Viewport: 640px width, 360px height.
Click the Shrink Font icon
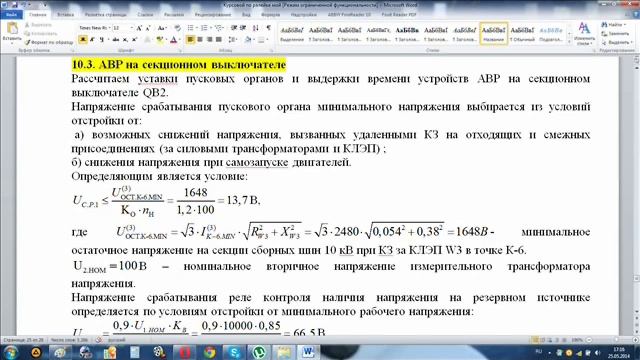pos(147,28)
